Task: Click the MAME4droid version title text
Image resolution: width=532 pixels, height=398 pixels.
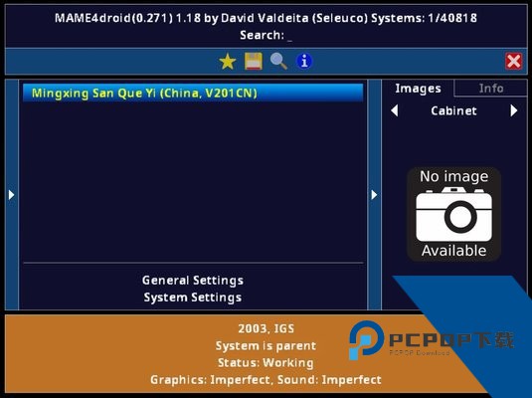Action: coord(266,18)
